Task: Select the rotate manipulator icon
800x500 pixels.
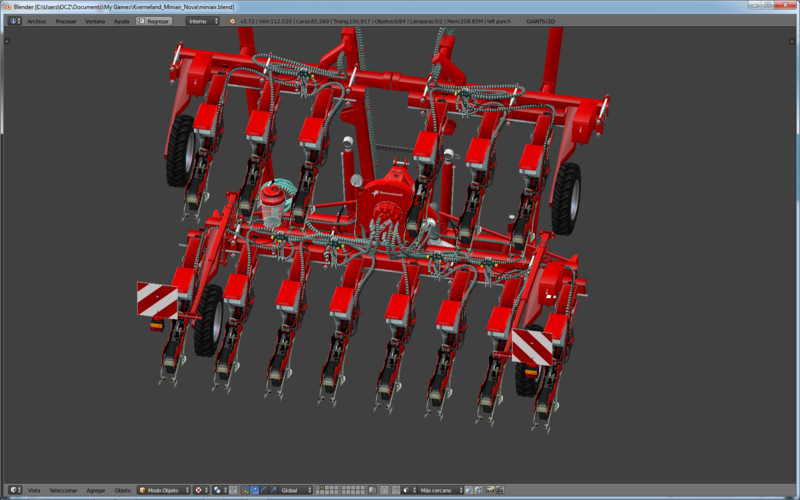Action: click(x=264, y=490)
